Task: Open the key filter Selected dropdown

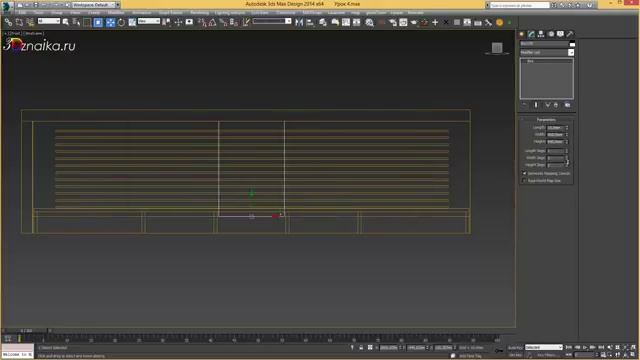Action: coord(544,347)
